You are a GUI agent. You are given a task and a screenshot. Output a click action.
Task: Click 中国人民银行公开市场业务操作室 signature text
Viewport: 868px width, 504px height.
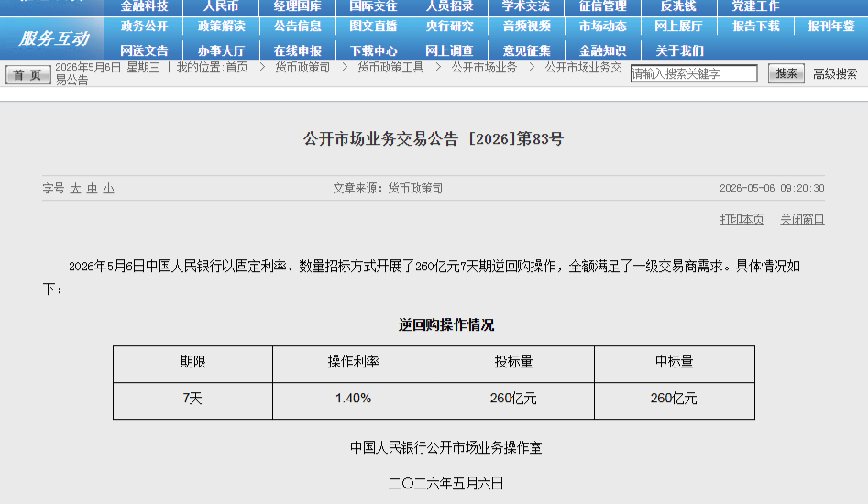coord(446,447)
